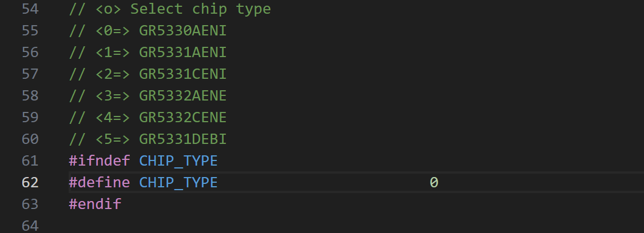Click the CHIP_TYPE value 0
Image resolution: width=644 pixels, height=233 pixels.
click(434, 183)
